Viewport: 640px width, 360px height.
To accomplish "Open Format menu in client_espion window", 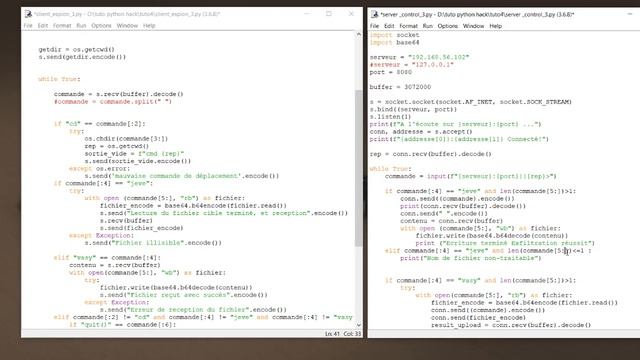I will tap(62, 25).
